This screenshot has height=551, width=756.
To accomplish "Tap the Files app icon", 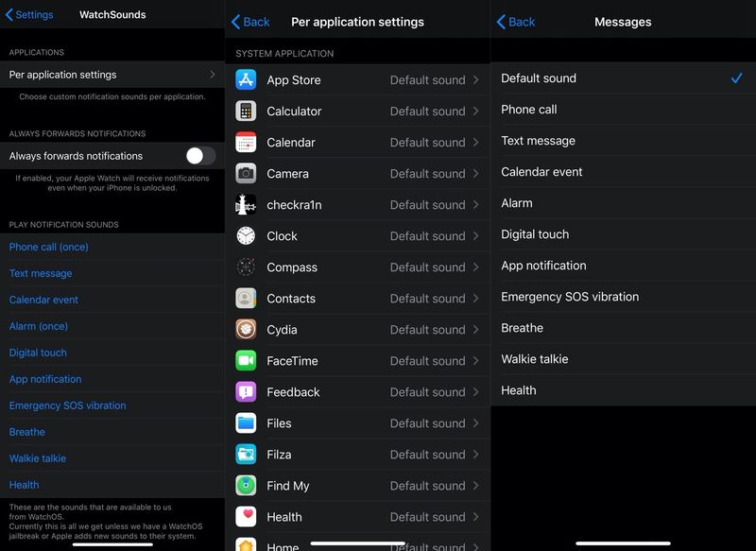I will click(246, 423).
